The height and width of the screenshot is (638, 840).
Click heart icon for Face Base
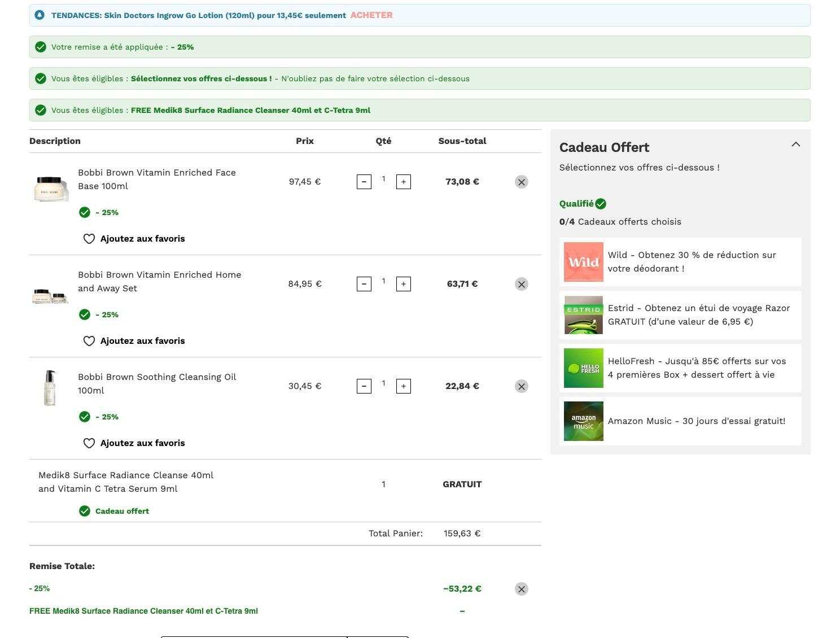[x=89, y=239]
